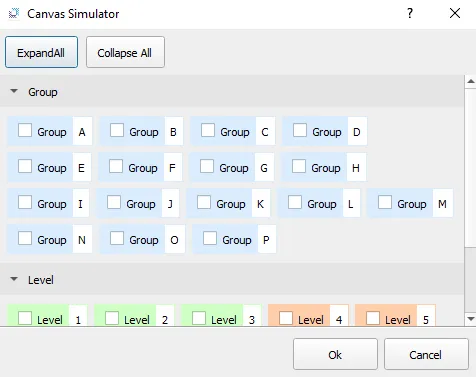Collapse the Level section arrow
476x377 pixels.
pos(14,279)
